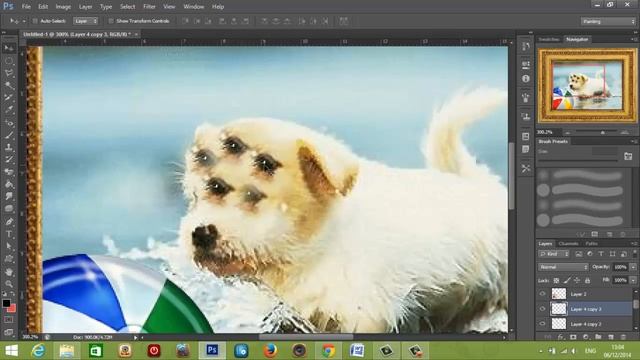Open the layer filter Kind dropdown
Viewport: 640px width, 360px height.
pyautogui.click(x=554, y=254)
